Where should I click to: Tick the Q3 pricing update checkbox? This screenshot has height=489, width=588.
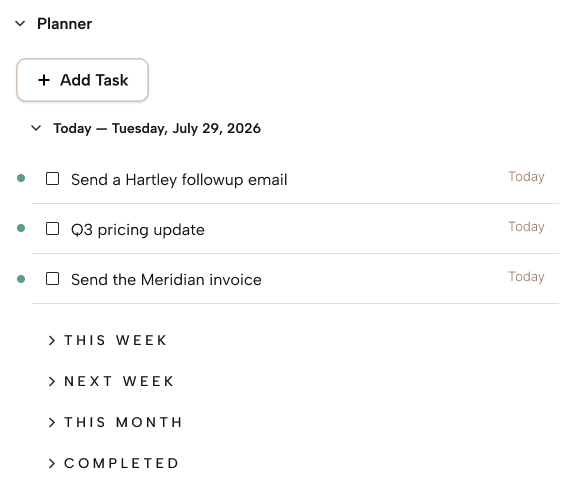pos(52,229)
